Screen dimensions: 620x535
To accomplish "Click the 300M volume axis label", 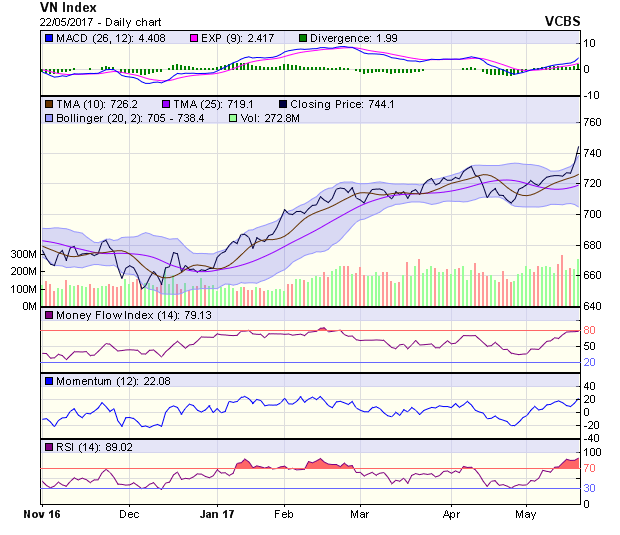I will [x=24, y=255].
